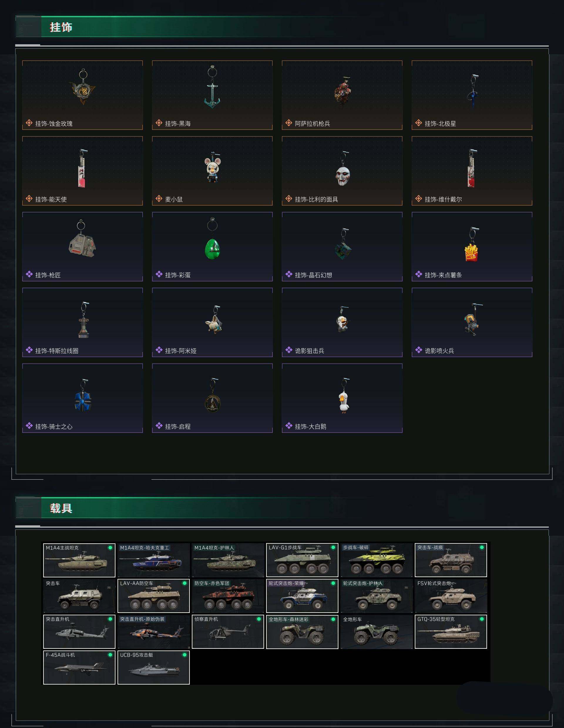Toggle green indicator on F-45A战斗机
The height and width of the screenshot is (728, 564).
(110, 655)
